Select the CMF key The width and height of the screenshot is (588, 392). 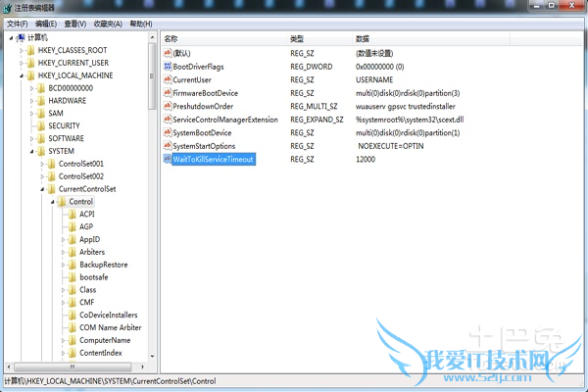87,303
